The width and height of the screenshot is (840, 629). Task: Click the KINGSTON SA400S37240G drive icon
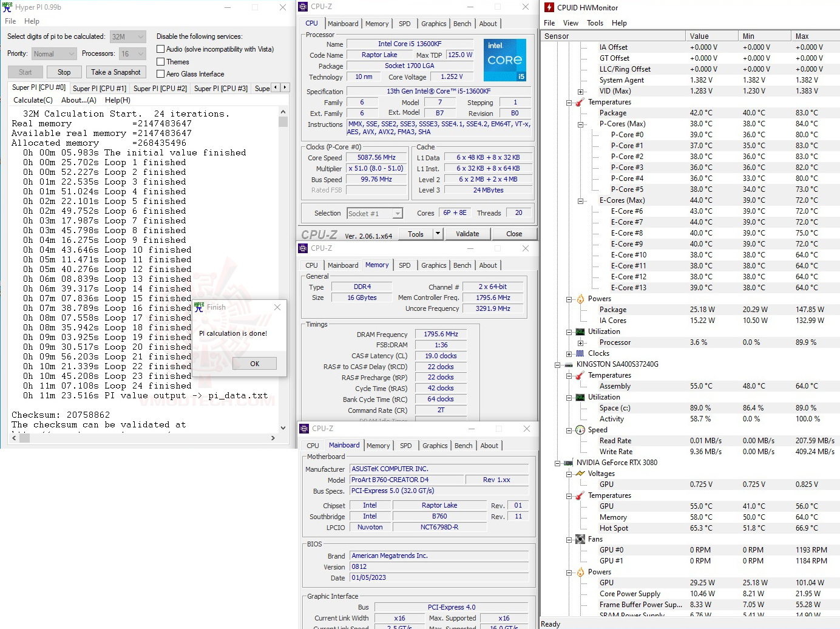pos(569,364)
